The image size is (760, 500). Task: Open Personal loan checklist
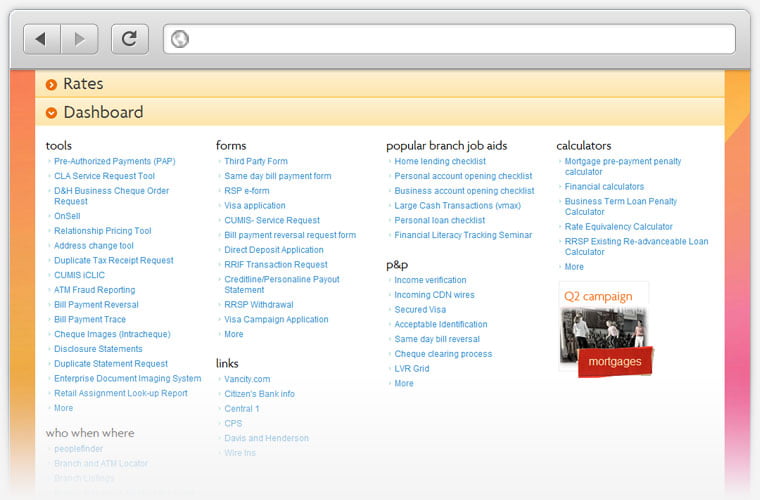click(440, 220)
